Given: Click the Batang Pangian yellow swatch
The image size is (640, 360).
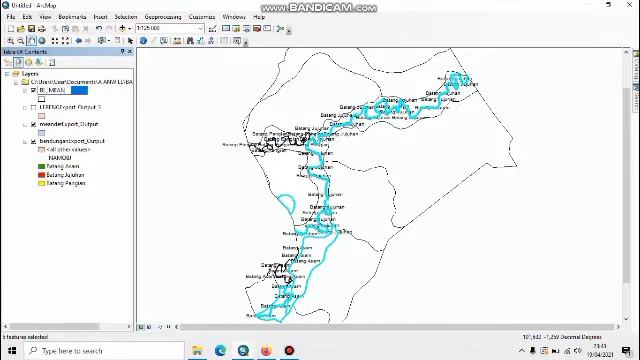Looking at the screenshot, I should click(41, 184).
